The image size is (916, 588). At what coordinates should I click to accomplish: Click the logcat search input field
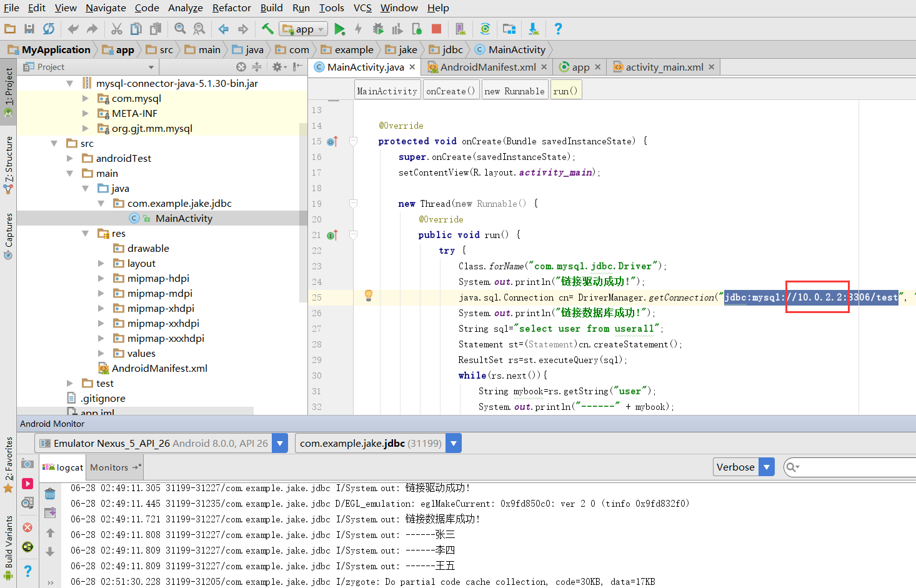pos(856,467)
